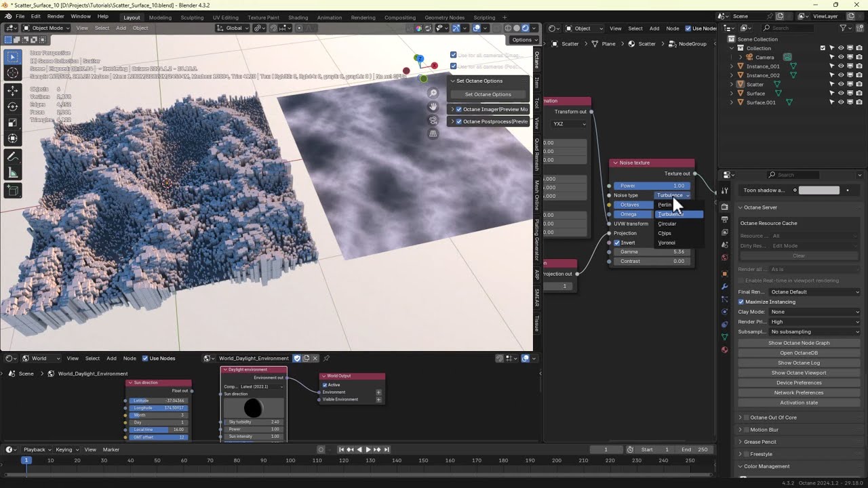Toggle Octane Imager preview checkbox
Viewport: 868px width, 488px height.
click(x=459, y=109)
